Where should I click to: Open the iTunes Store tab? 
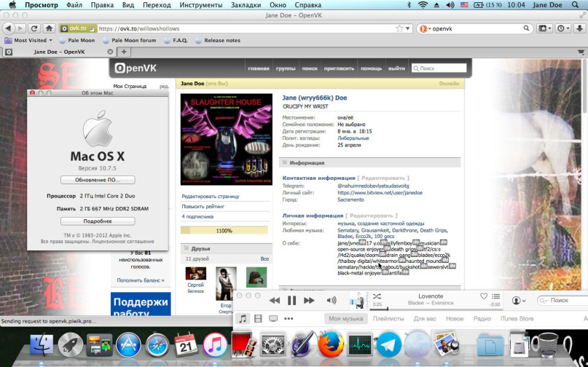(517, 319)
